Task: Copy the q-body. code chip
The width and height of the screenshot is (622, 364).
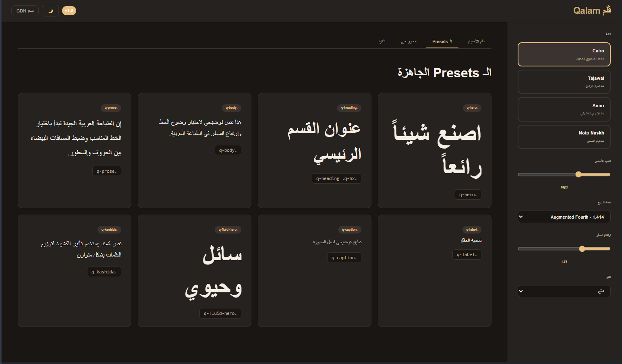Action: tap(228, 150)
